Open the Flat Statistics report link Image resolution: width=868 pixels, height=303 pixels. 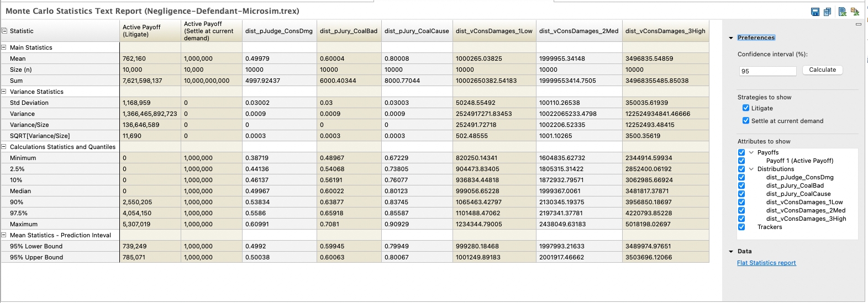766,263
